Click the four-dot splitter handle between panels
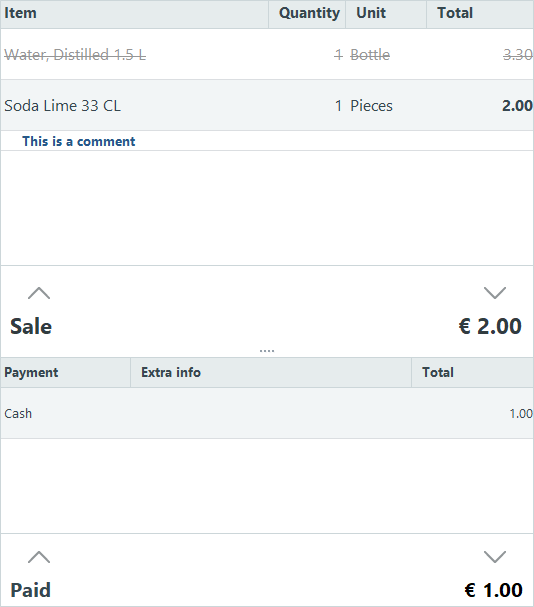 [267, 351]
